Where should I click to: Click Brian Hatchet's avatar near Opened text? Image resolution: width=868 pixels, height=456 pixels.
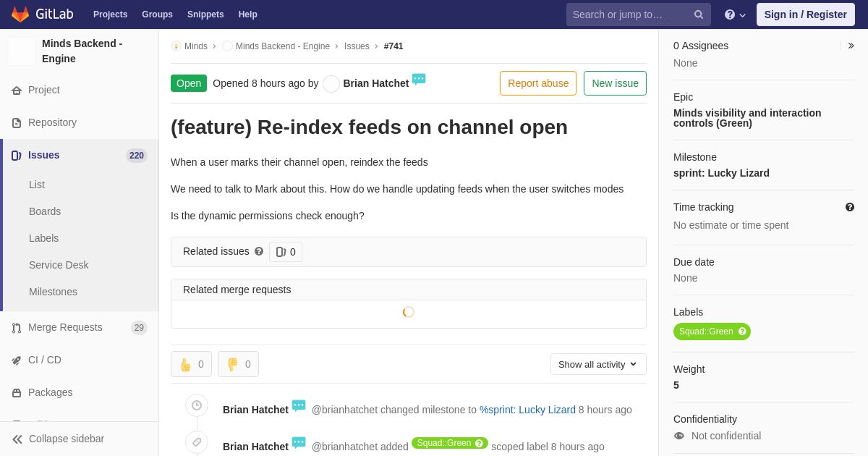(331, 84)
